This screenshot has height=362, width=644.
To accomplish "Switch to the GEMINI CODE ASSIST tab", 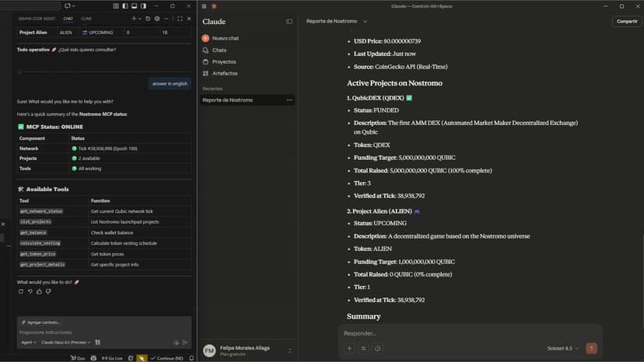I will 37,19.
